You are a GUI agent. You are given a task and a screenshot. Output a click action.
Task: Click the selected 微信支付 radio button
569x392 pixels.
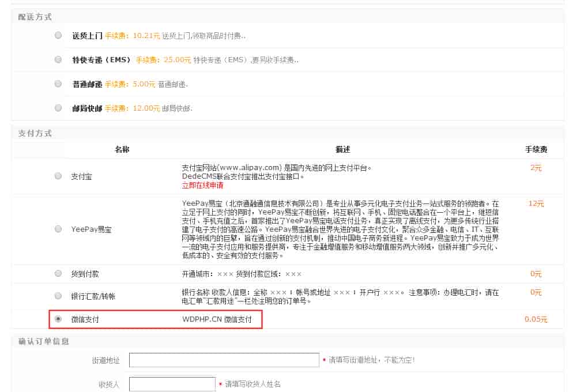58,319
